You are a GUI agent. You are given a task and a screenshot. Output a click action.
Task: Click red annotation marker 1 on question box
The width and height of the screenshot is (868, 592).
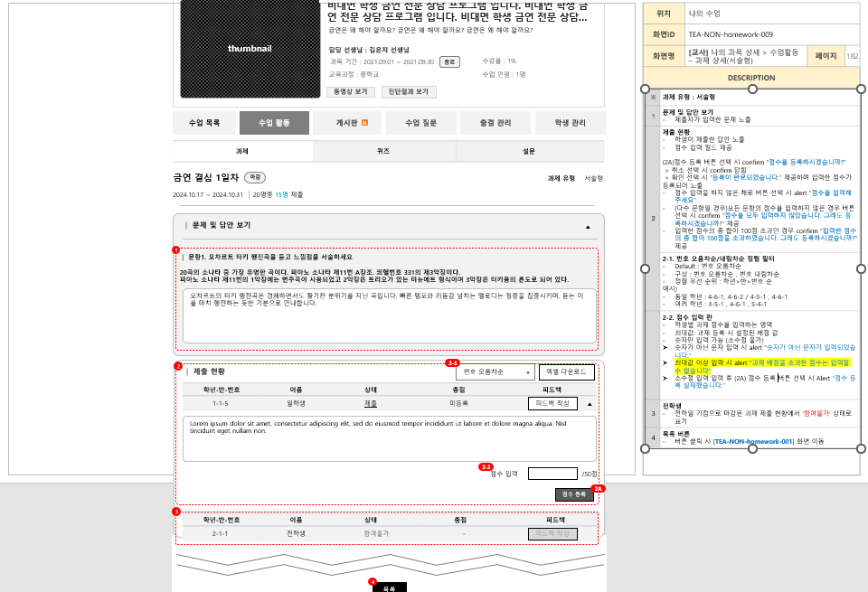coord(175,249)
